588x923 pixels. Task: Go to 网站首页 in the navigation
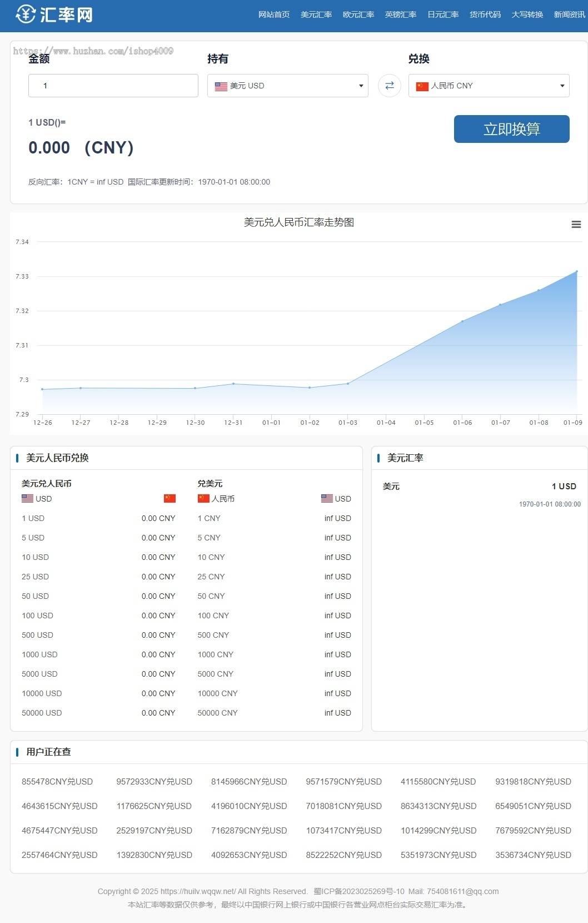pos(274,14)
